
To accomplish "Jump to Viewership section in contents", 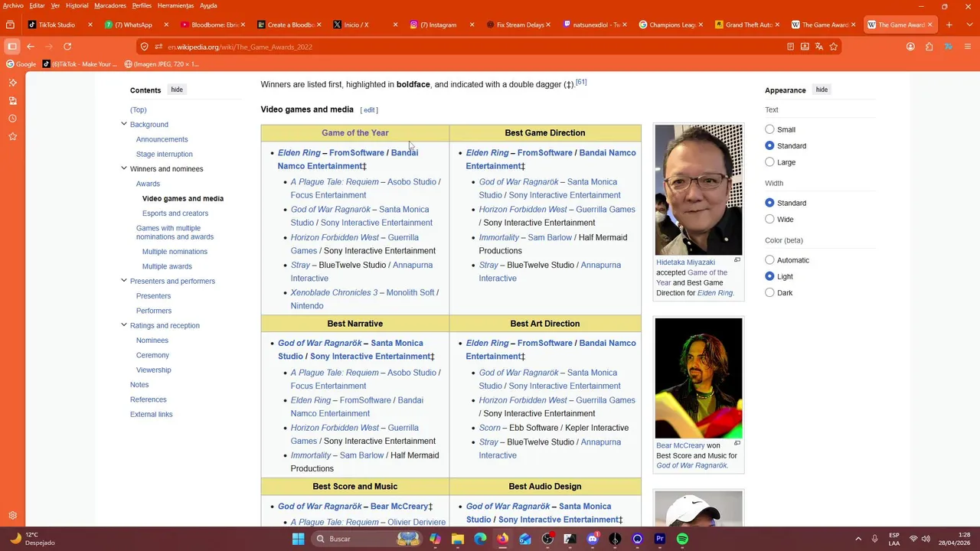I will point(153,370).
